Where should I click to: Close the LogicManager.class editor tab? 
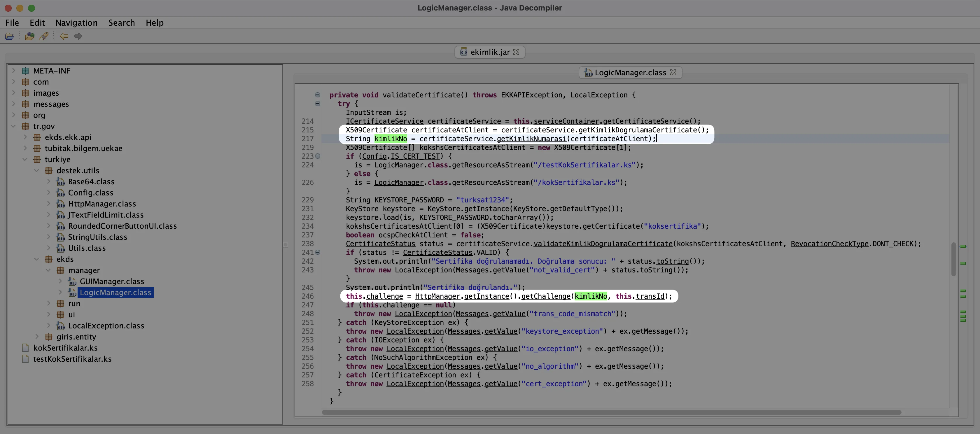pyautogui.click(x=673, y=72)
